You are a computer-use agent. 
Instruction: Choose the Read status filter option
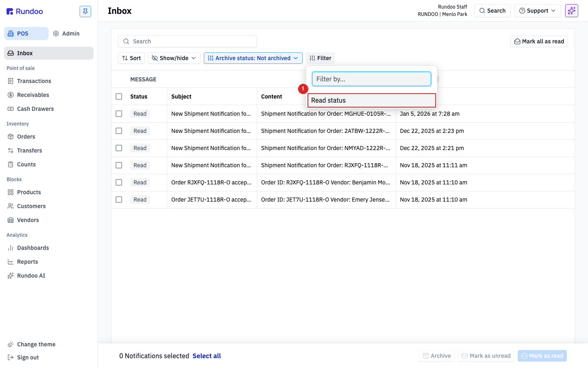point(372,100)
